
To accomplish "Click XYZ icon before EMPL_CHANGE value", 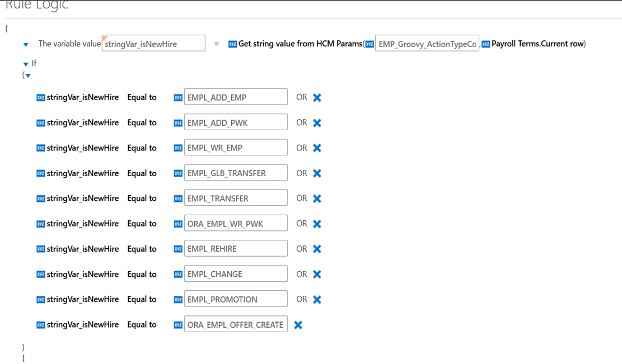I will click(178, 275).
